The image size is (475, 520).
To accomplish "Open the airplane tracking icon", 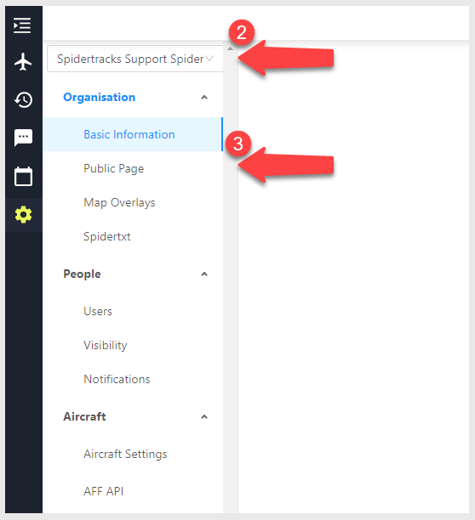I will coord(23,62).
